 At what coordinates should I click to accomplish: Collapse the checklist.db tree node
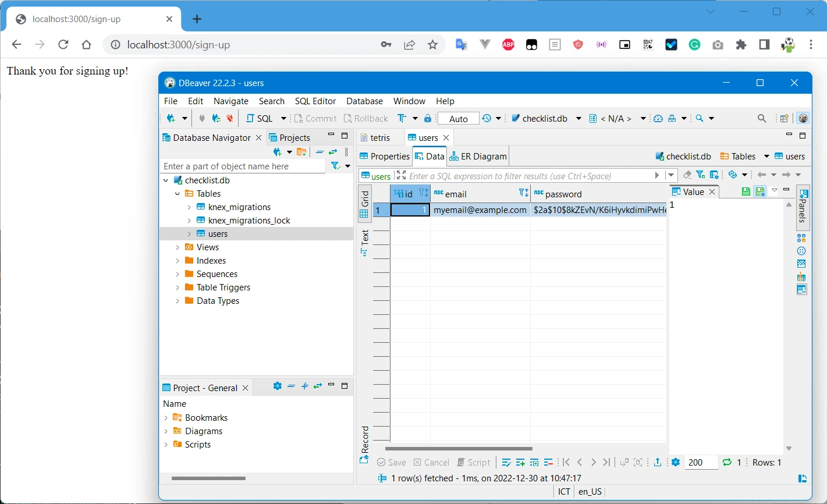[166, 180]
